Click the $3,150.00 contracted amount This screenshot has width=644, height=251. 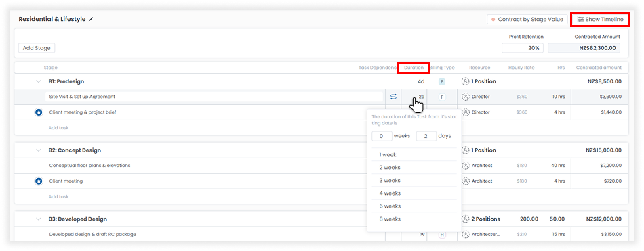pos(611,235)
